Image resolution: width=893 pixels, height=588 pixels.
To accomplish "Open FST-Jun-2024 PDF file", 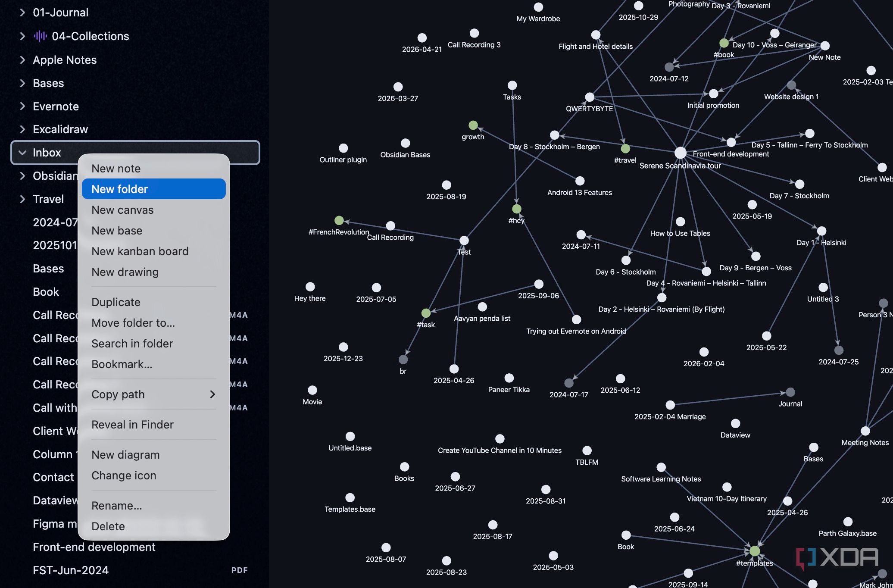I will 71,570.
